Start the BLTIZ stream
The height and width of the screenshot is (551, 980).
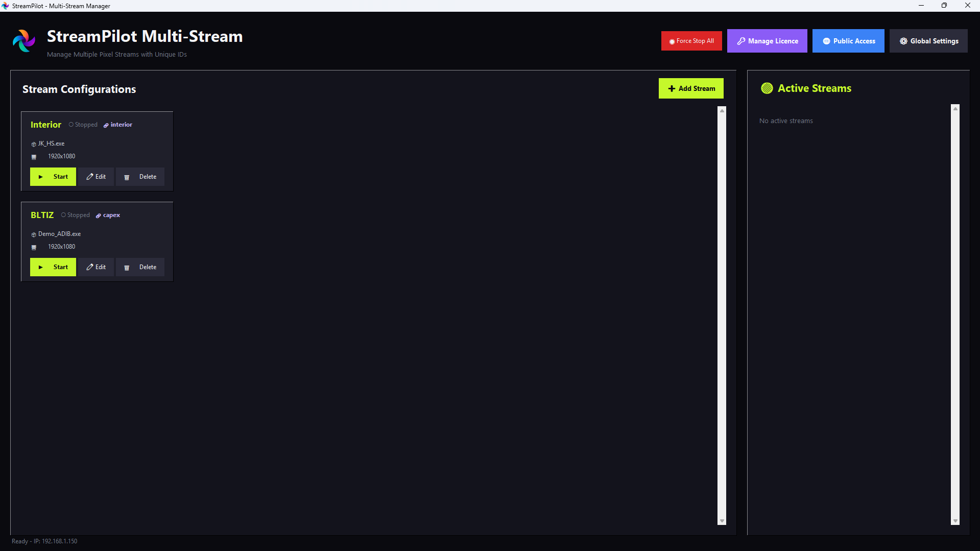[x=53, y=267]
